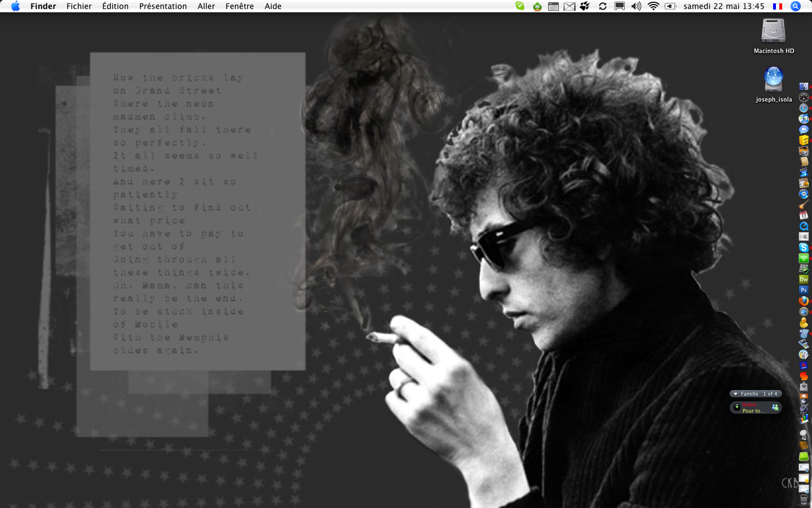Open the Aide menu
The image size is (812, 508).
(273, 6)
